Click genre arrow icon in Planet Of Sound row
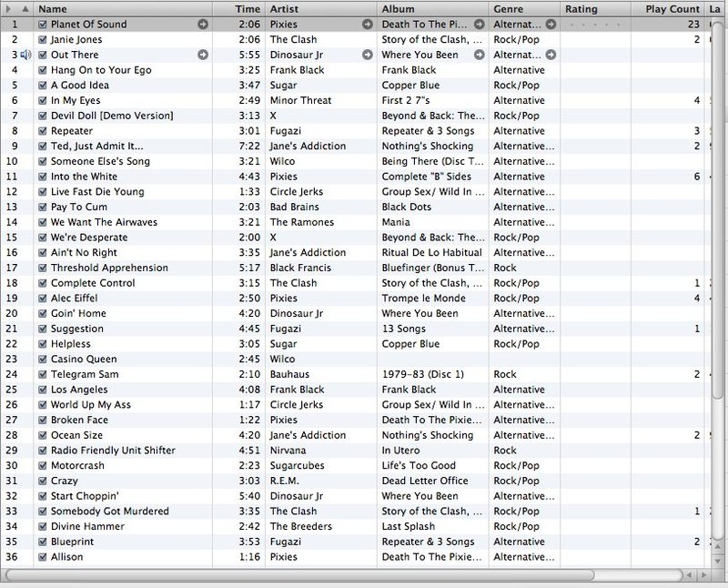This screenshot has height=588, width=728. (551, 25)
